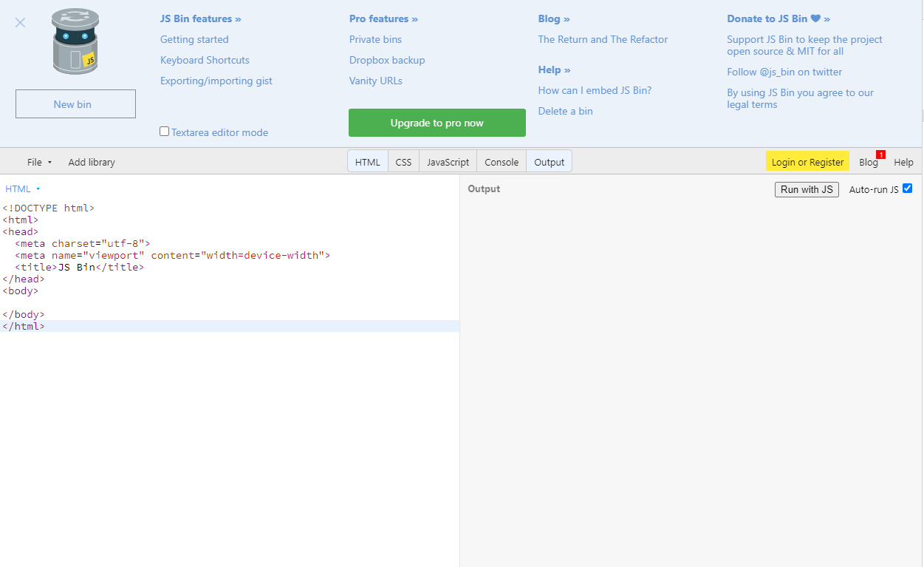The width and height of the screenshot is (924, 567).
Task: Close the JS Bin welcome panel
Action: click(x=21, y=22)
